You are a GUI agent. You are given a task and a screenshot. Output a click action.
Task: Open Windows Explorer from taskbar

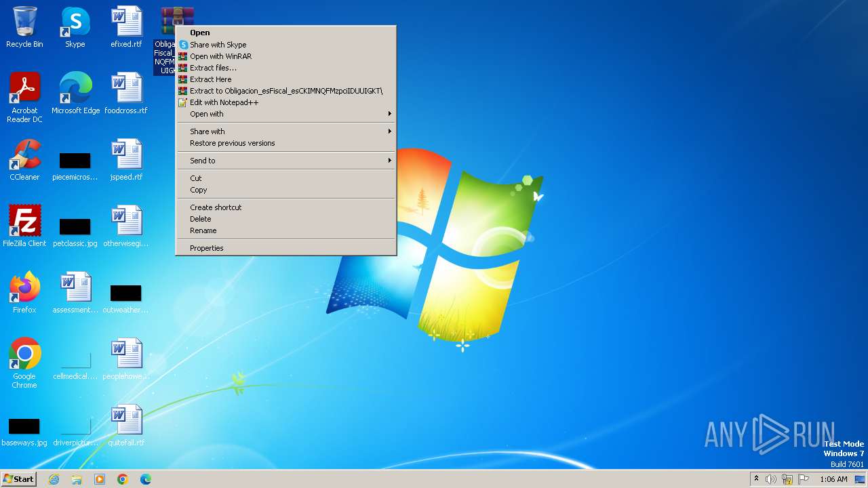pos(77,479)
